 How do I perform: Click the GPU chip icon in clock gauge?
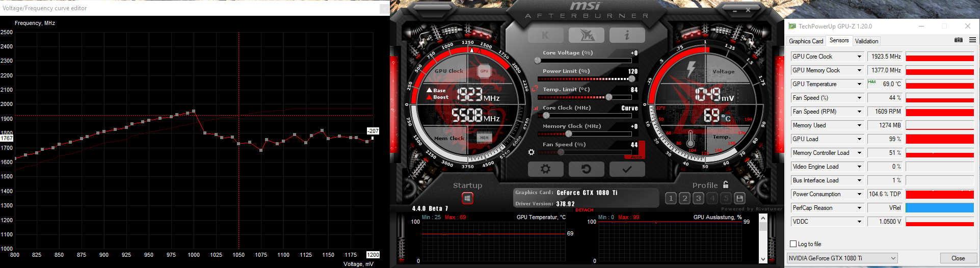484,71
